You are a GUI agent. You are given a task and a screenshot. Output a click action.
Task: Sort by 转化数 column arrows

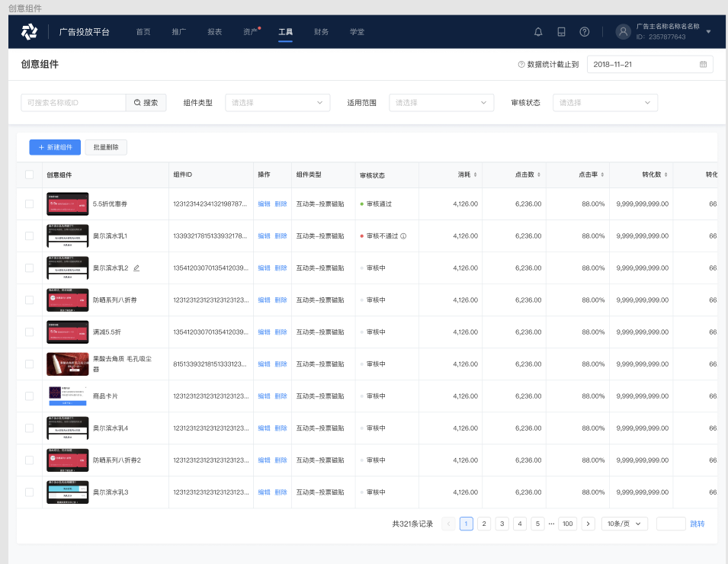click(665, 175)
